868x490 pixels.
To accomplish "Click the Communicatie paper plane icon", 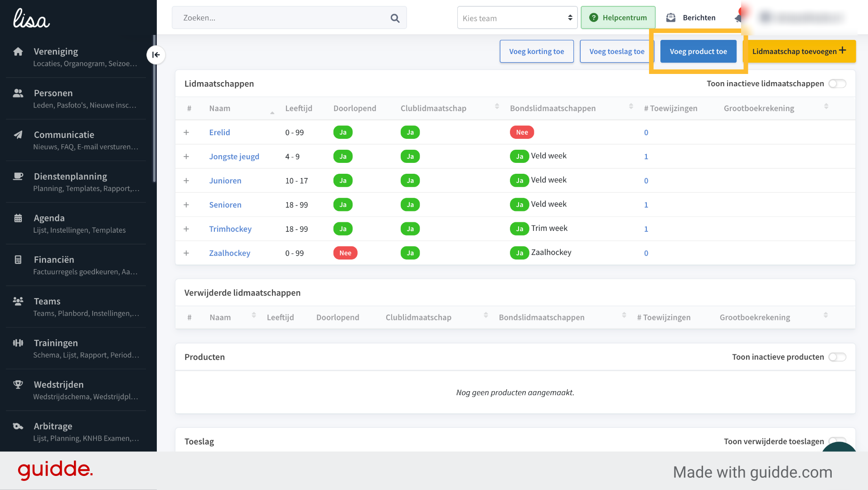I will (18, 135).
